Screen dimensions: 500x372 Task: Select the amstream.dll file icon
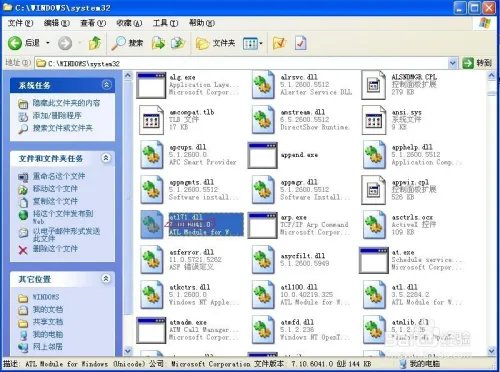263,120
